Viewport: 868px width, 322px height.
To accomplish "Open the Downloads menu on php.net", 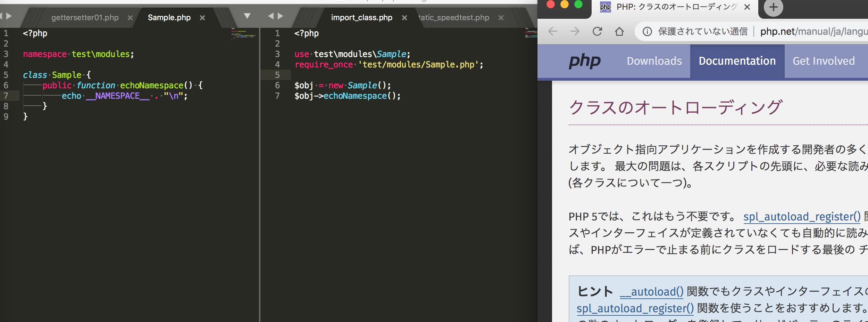I will coord(654,61).
